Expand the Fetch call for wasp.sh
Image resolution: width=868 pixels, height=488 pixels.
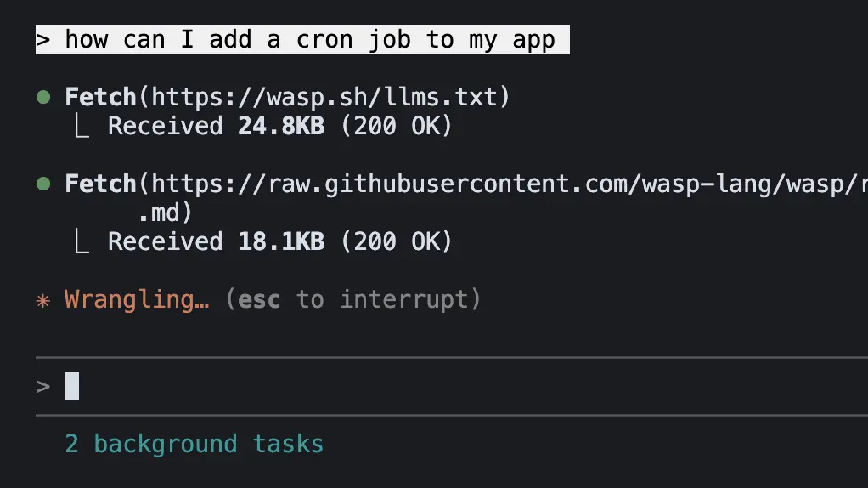point(100,97)
